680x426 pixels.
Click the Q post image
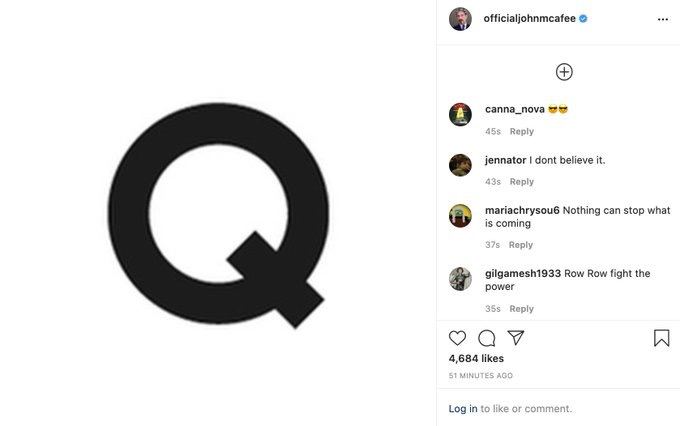pyautogui.click(x=218, y=213)
